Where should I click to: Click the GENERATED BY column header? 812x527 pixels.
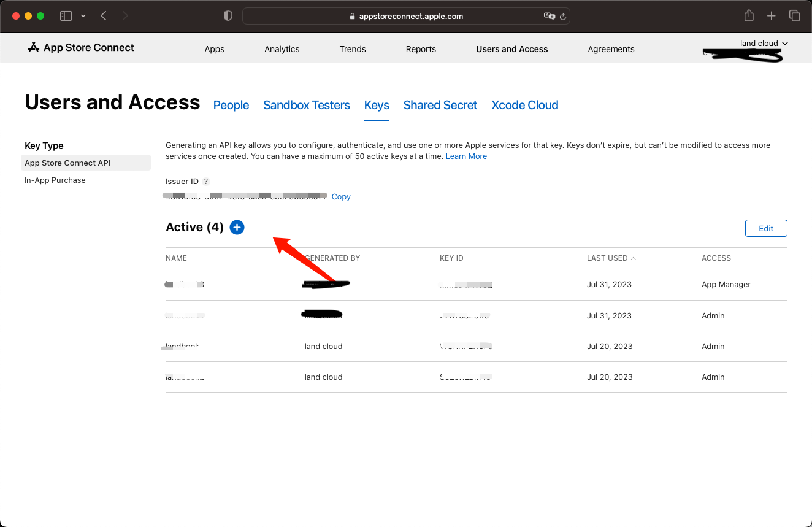point(332,258)
